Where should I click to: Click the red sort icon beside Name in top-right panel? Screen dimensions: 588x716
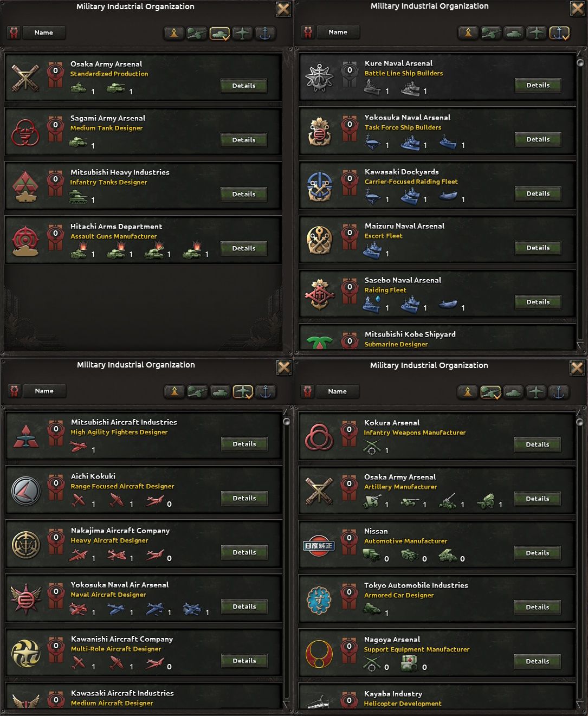308,32
